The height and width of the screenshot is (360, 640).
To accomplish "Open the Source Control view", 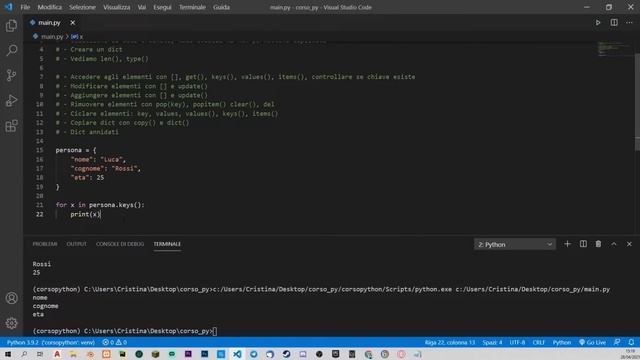I will click(x=11, y=76).
